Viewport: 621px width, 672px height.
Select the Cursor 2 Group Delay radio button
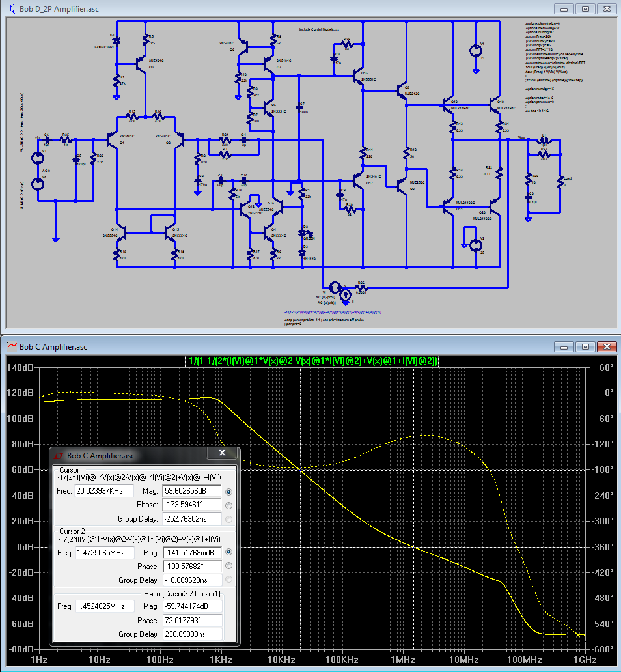coord(229,580)
